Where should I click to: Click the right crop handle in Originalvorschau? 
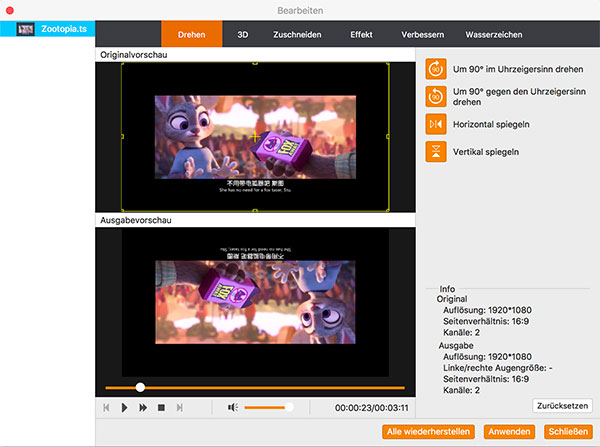[388, 137]
